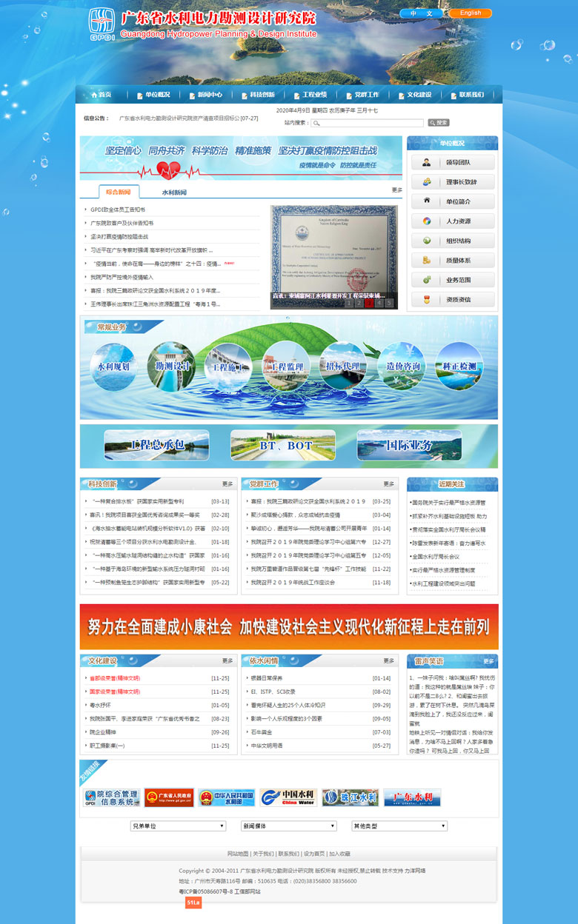Image resolution: width=578 pixels, height=924 pixels.
Task: Open 工程业绩 in the navigation bar
Action: 310,95
